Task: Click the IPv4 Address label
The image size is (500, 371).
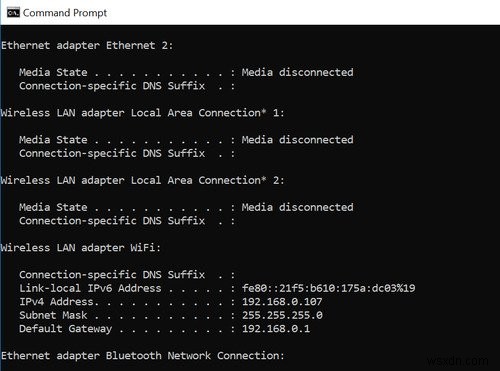Action: [59, 302]
